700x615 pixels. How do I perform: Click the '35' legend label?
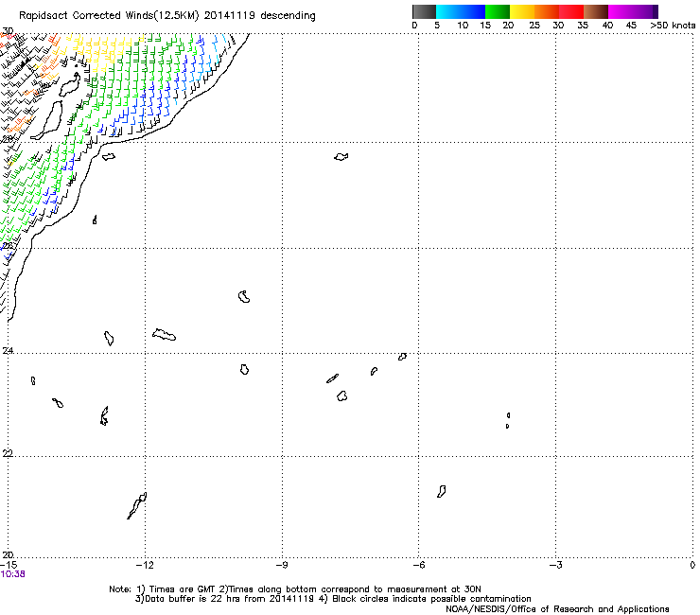click(583, 26)
